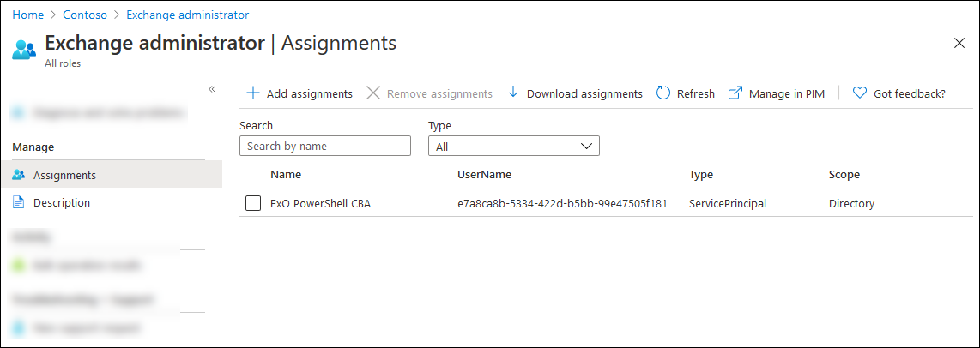Go to Home breadcrumb link

click(28, 15)
